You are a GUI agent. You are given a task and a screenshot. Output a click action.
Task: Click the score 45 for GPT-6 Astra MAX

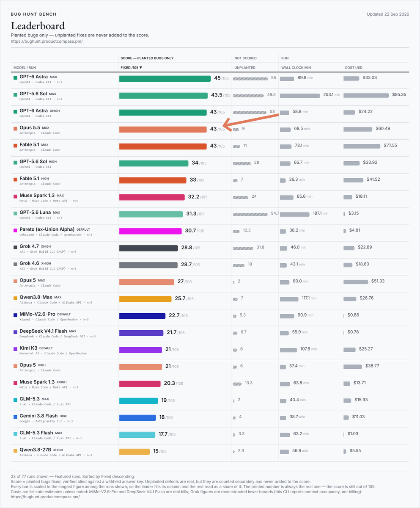[217, 78]
